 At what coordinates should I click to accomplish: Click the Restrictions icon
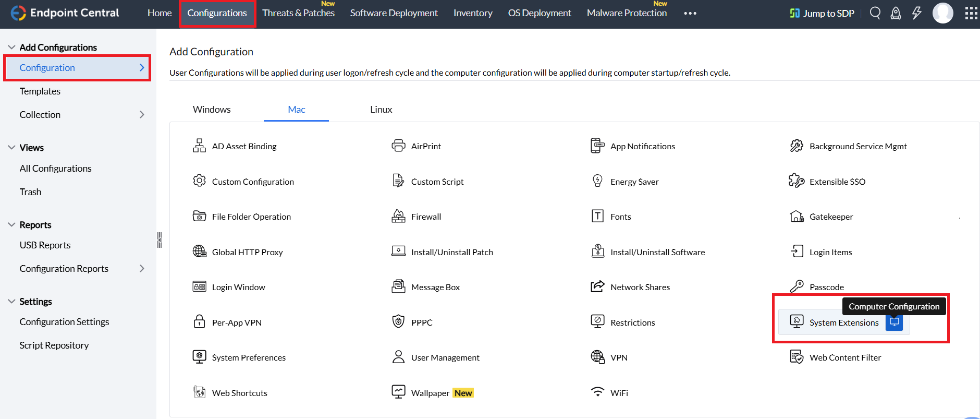(x=597, y=321)
